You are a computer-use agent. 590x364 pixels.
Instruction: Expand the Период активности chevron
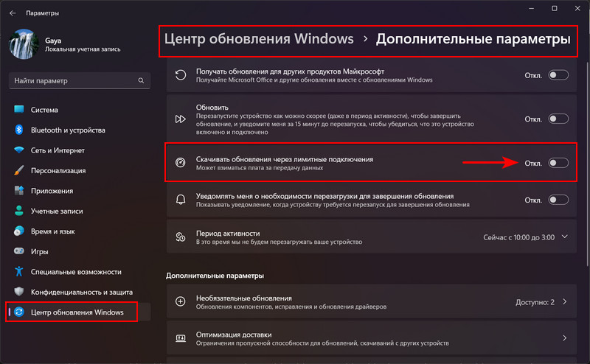(x=565, y=237)
